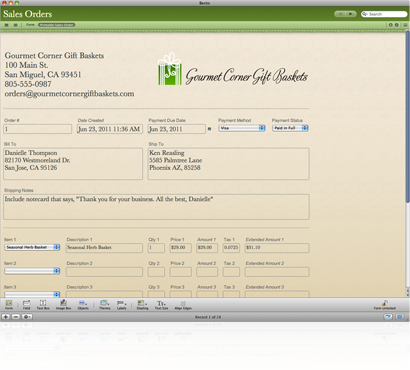
Task: Click the Extended Amount 2 field
Action: coord(277,272)
